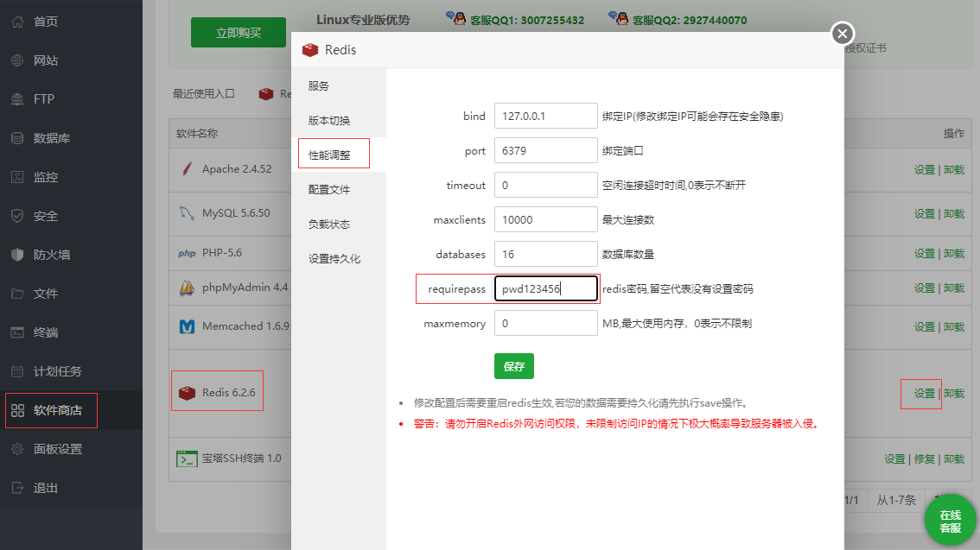
Task: Click the database icon in sidebar
Action: (17, 138)
